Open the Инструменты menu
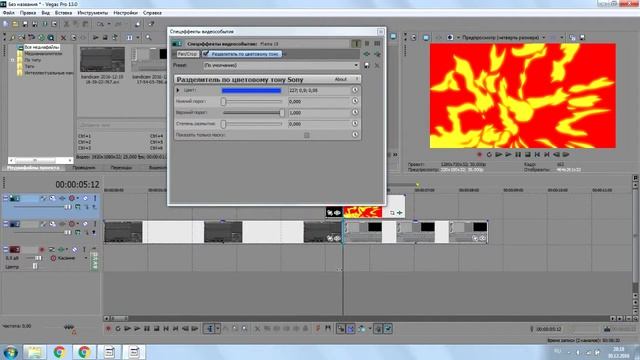This screenshot has width=640, height=360. point(93,13)
